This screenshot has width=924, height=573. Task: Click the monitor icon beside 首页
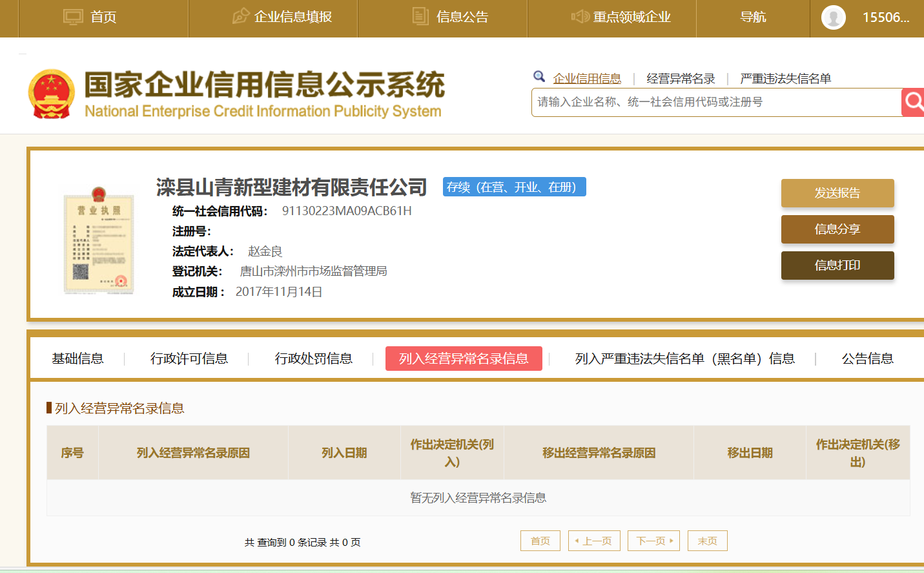click(x=73, y=17)
